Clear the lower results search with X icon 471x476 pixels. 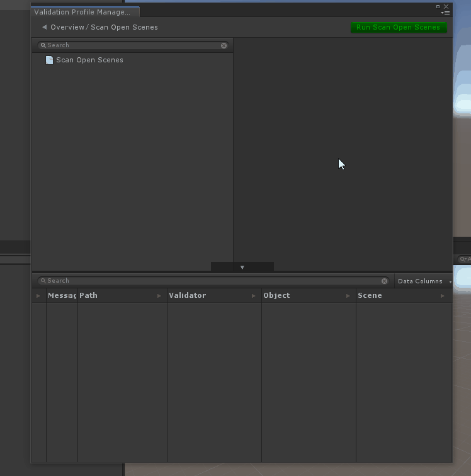pos(384,281)
